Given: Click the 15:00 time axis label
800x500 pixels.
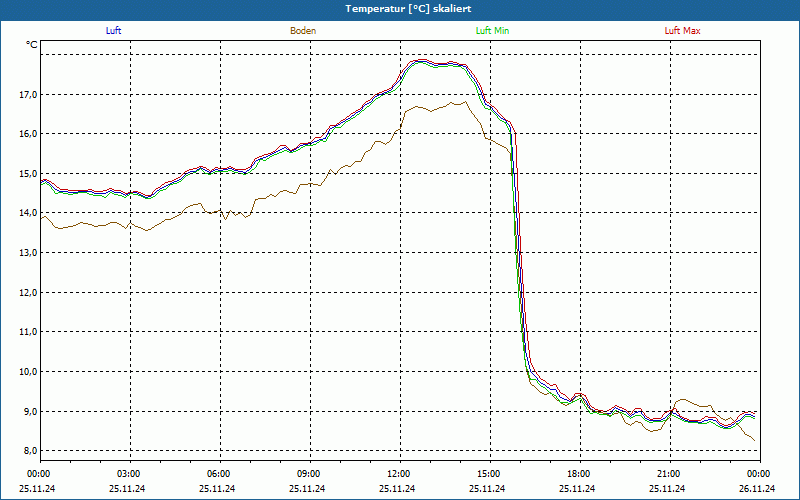Looking at the screenshot, I should pyautogui.click(x=487, y=474).
